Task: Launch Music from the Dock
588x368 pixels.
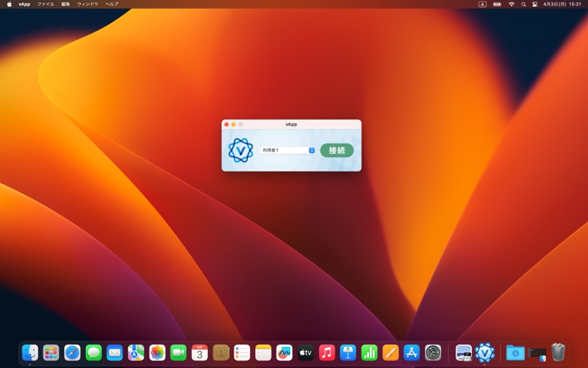Action: coord(327,353)
